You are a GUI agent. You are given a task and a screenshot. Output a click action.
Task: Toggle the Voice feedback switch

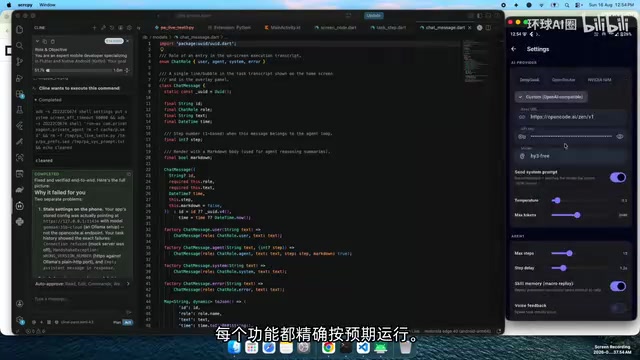(618, 308)
